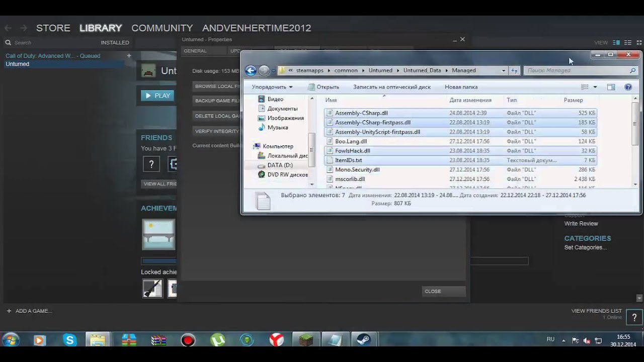This screenshot has width=644, height=362.
Task: Change view using the Explorer view mode icon
Action: click(x=585, y=87)
